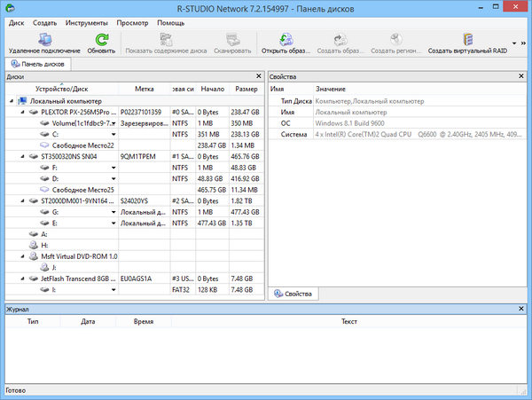The width and height of the screenshot is (532, 400).
Task: Click the Удаленное подключение toolbar icon
Action: point(43,39)
